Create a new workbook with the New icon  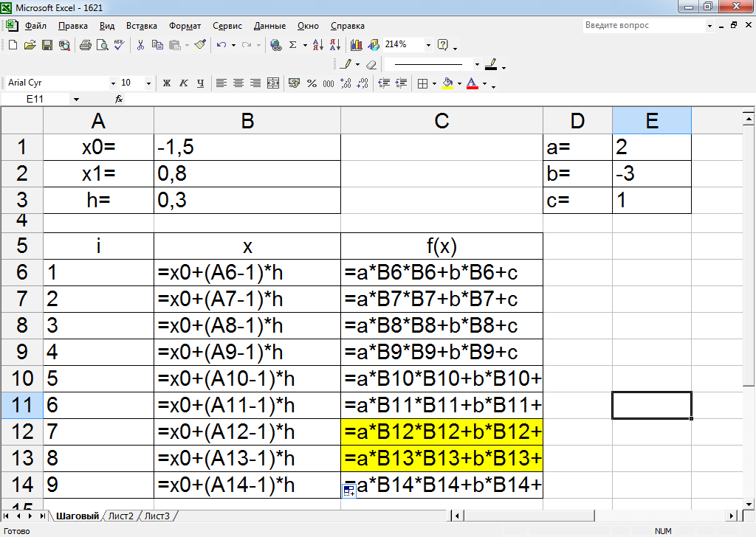point(13,45)
